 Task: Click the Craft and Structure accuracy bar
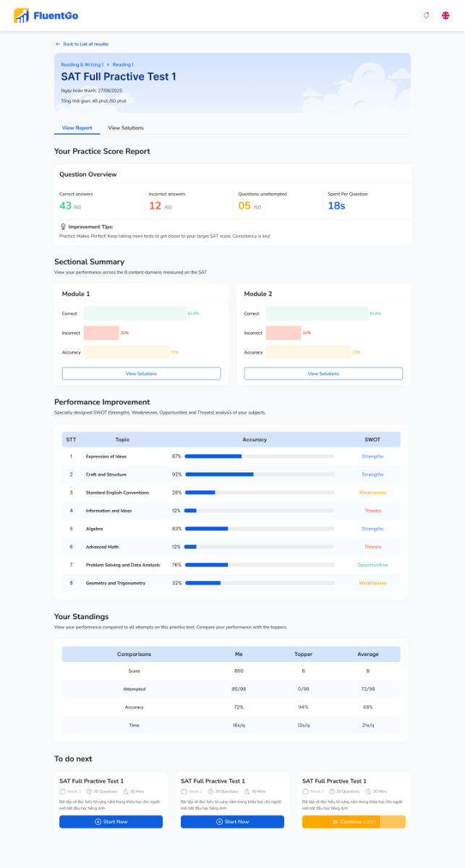tap(259, 475)
